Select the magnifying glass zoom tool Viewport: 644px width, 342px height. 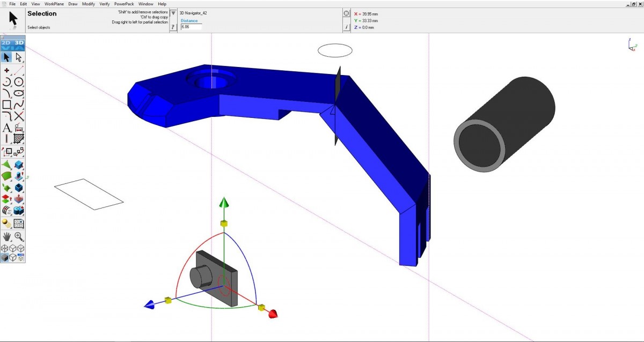click(19, 236)
